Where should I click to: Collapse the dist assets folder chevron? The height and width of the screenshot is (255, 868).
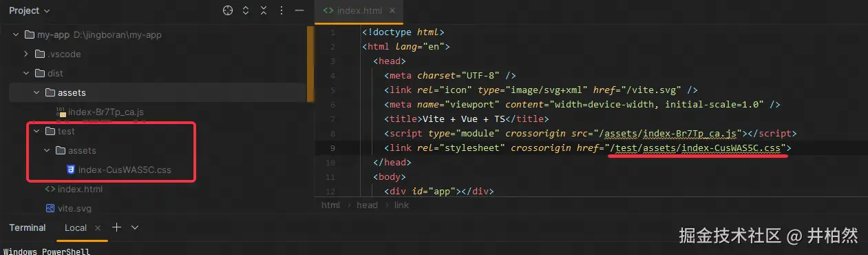(x=37, y=92)
